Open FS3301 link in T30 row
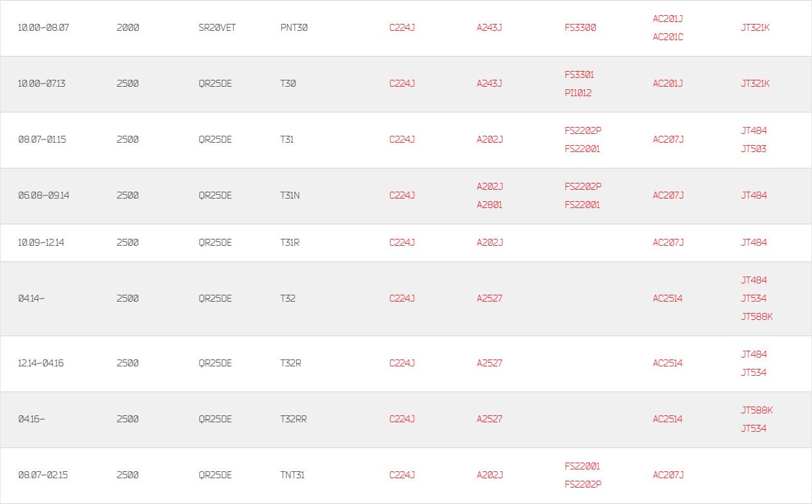Screen dimensions: 812x504 (579, 75)
